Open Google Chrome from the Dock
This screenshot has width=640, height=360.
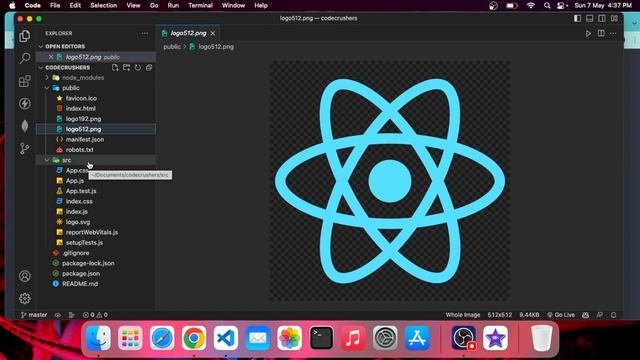(x=194, y=338)
